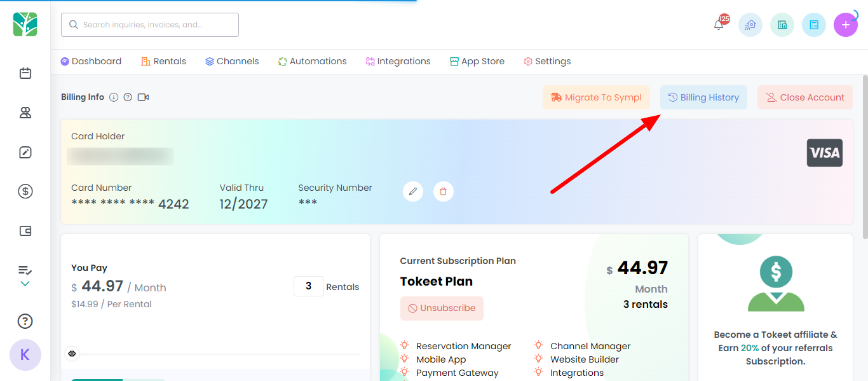Open the dollar sign icon in sidebar

[x=25, y=191]
